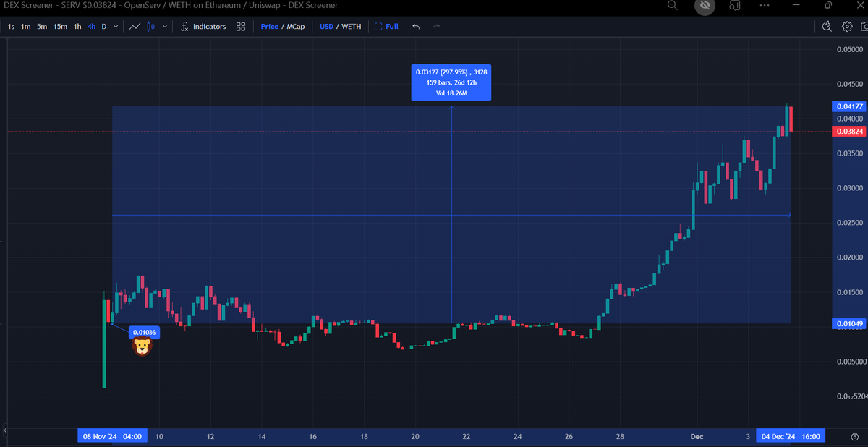This screenshot has height=447, width=868.
Task: Display values in WETH
Action: (352, 27)
